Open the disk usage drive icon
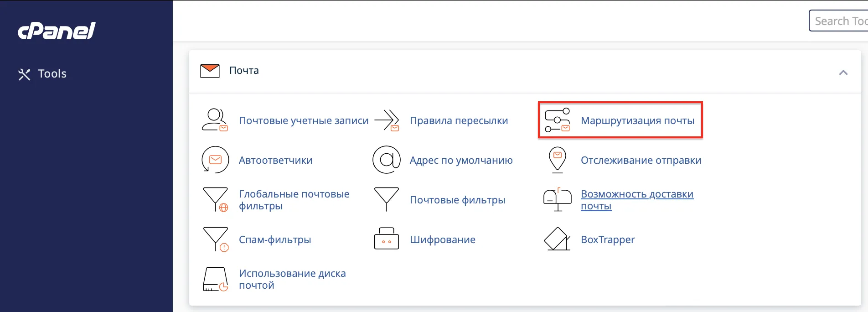 [215, 279]
